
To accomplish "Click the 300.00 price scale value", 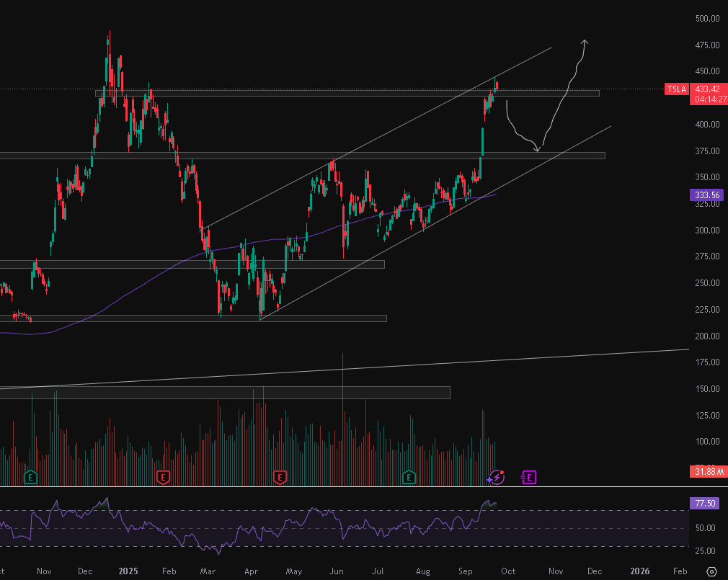I will coord(707,230).
